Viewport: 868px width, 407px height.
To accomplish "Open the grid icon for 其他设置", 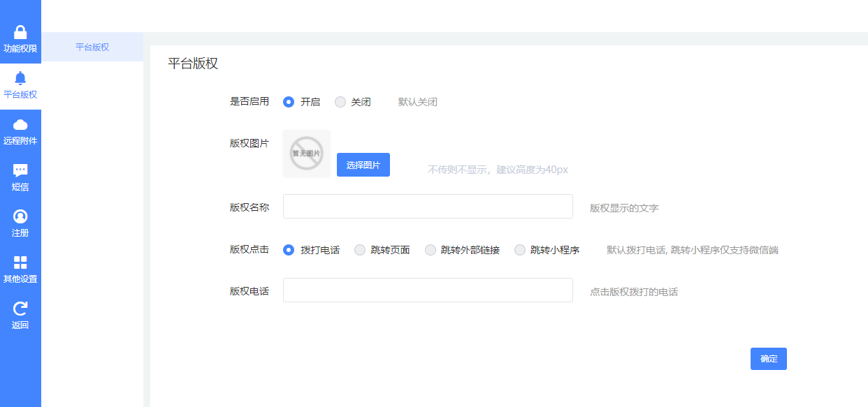I will 20,262.
